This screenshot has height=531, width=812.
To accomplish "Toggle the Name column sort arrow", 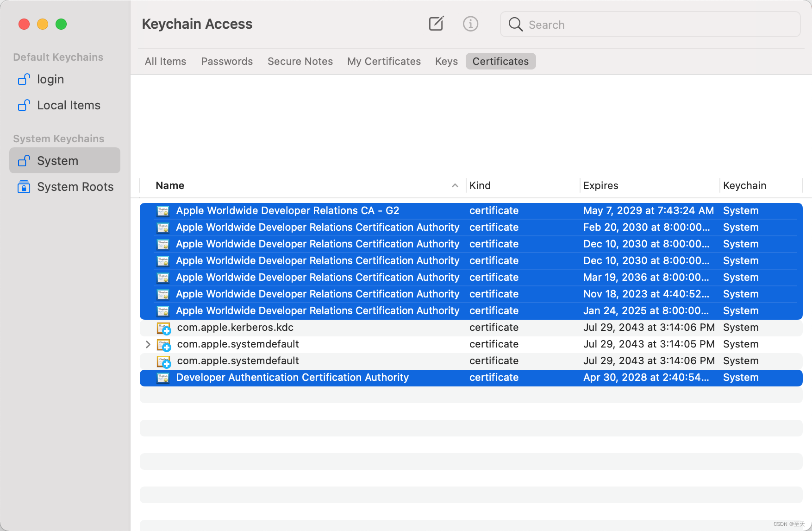I will point(455,185).
